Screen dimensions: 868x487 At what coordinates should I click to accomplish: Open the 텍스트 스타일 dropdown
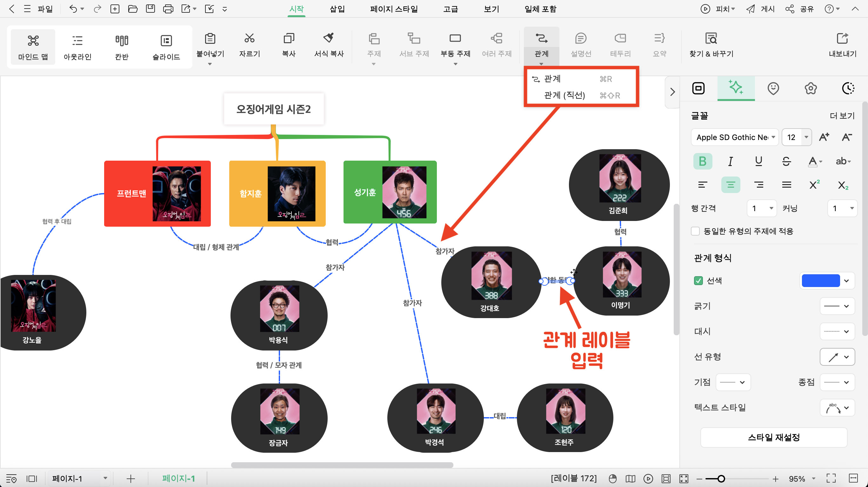click(x=837, y=408)
